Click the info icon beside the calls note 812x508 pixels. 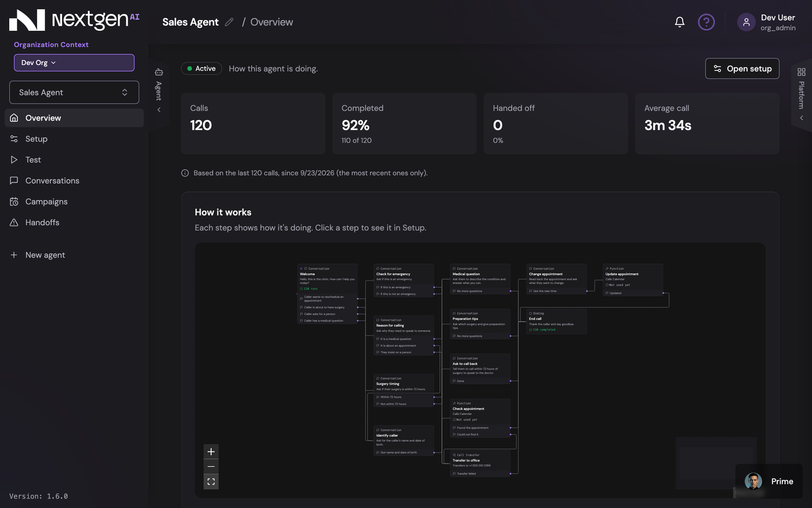(185, 173)
